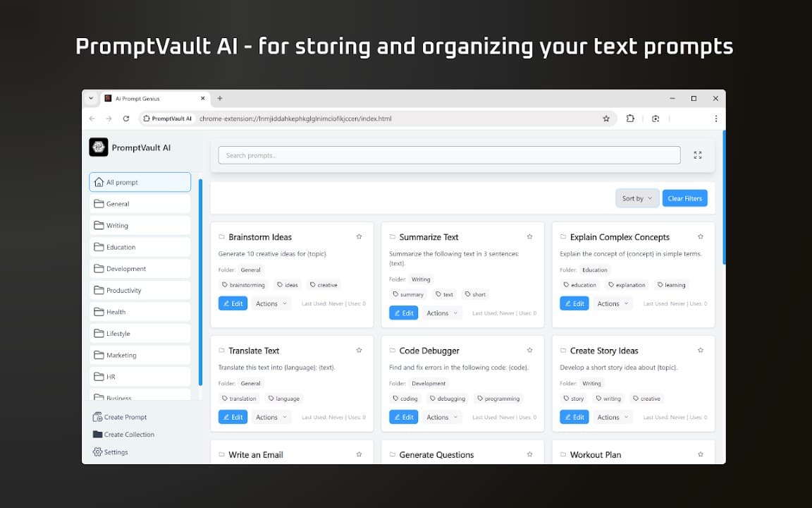Edit the Explain Complex Concepts prompt
Image resolution: width=812 pixels, height=508 pixels.
(574, 304)
